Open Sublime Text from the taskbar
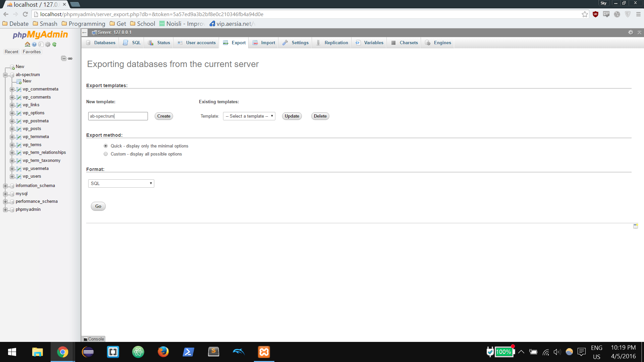644x362 pixels. pyautogui.click(x=214, y=352)
